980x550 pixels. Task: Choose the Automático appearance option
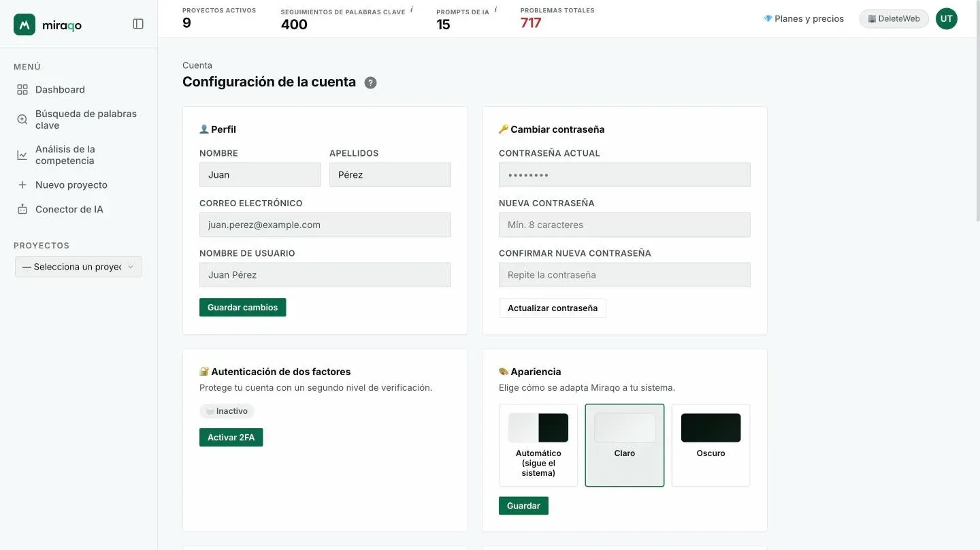click(x=538, y=445)
